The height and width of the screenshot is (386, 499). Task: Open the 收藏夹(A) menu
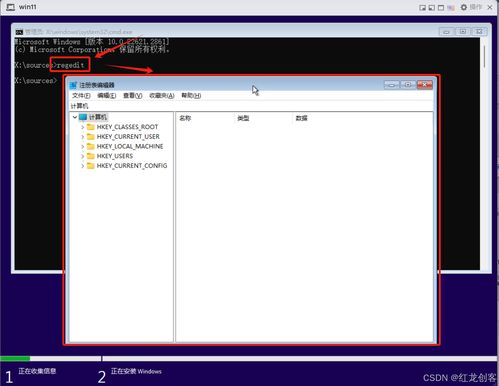[x=161, y=96]
